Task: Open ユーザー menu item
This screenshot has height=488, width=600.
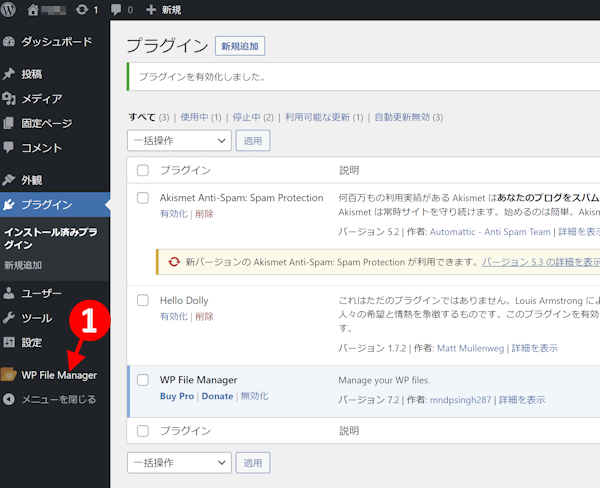Action: [41, 293]
